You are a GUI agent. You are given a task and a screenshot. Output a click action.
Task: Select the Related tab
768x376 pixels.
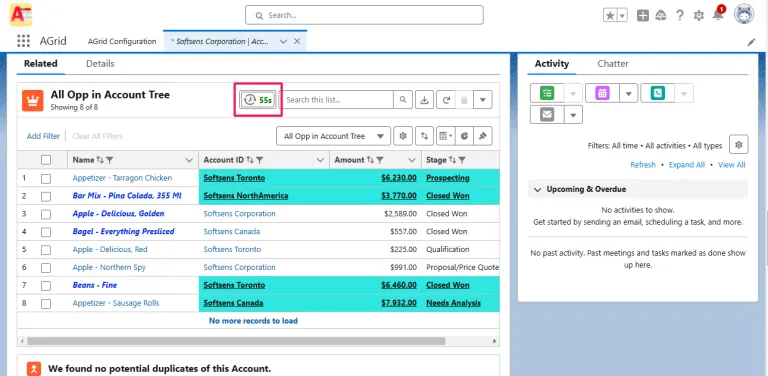coord(41,64)
